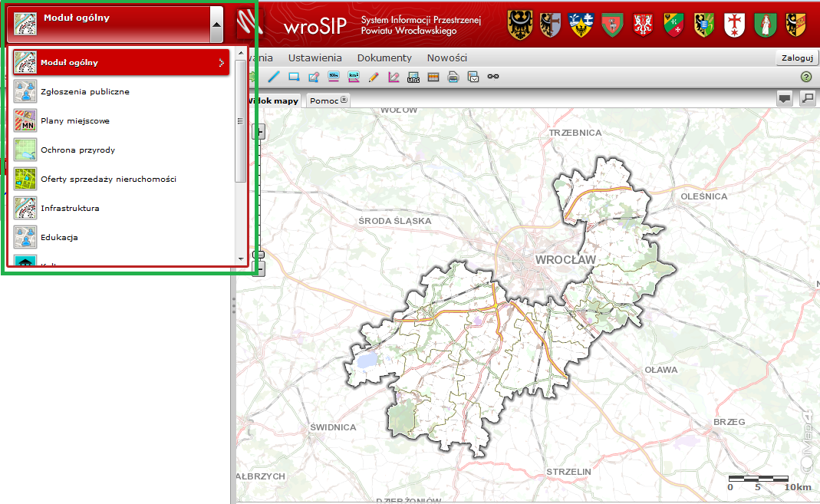Click the ŚRODA ŚLĄSKA label on map
The height and width of the screenshot is (504, 820).
point(395,221)
